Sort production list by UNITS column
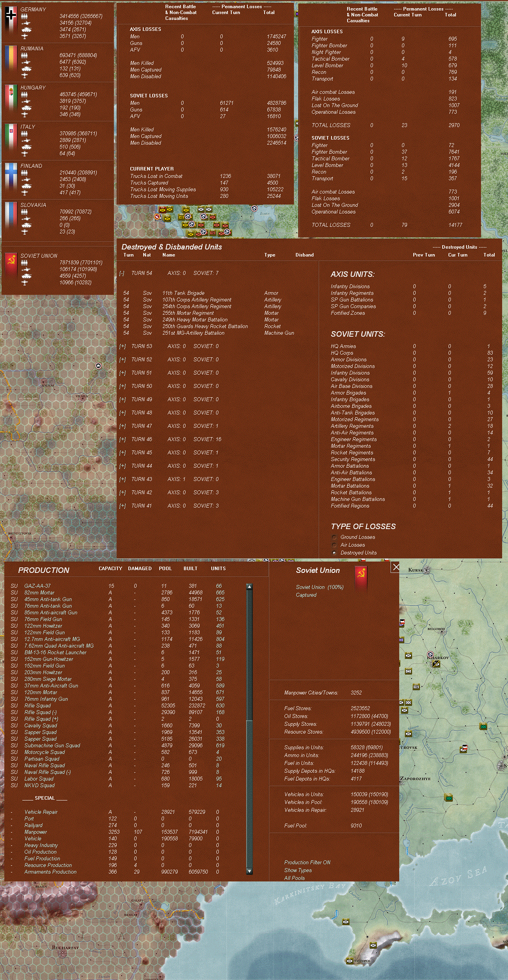Screen dimensions: 508x980 [218, 569]
